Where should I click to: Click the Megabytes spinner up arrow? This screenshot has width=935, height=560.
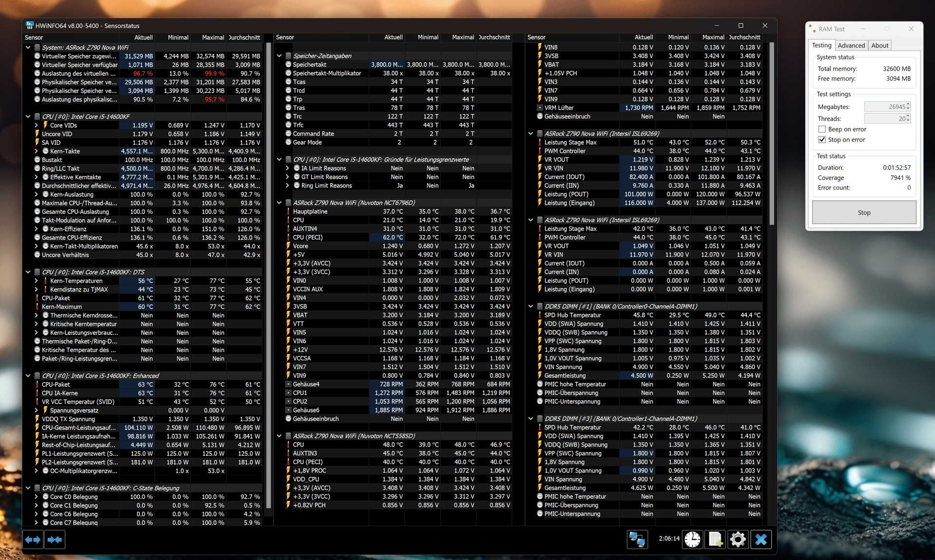coord(908,105)
